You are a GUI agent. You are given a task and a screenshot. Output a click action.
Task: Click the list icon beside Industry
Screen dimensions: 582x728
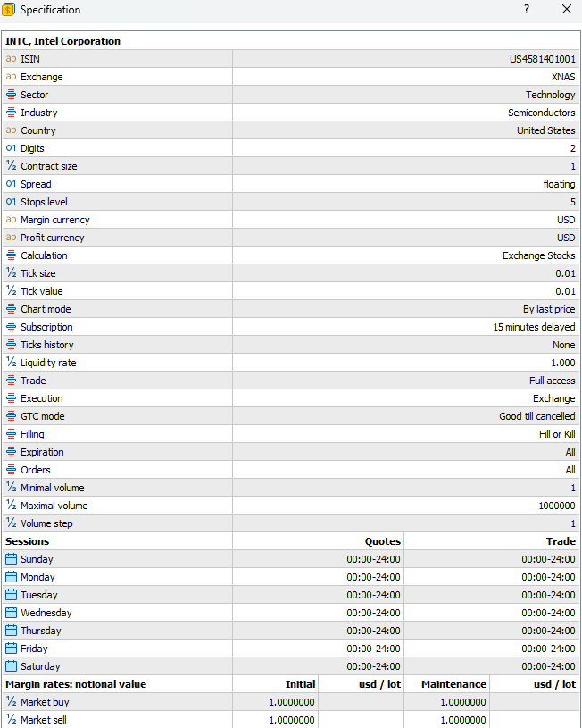(11, 113)
